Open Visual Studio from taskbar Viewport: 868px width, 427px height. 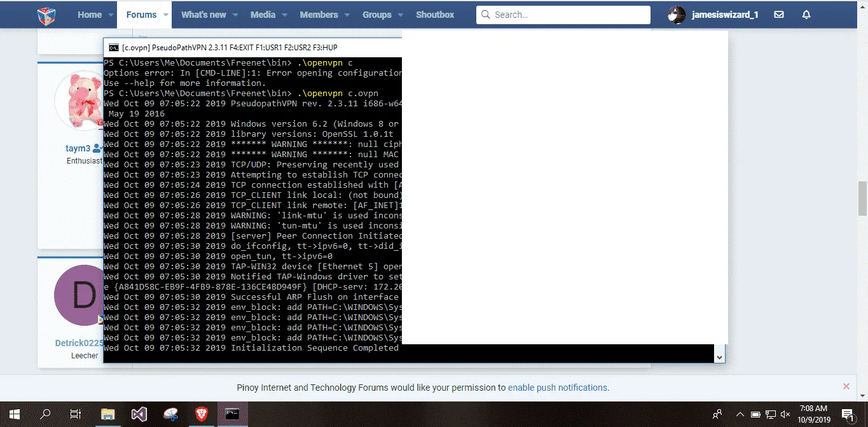click(139, 414)
